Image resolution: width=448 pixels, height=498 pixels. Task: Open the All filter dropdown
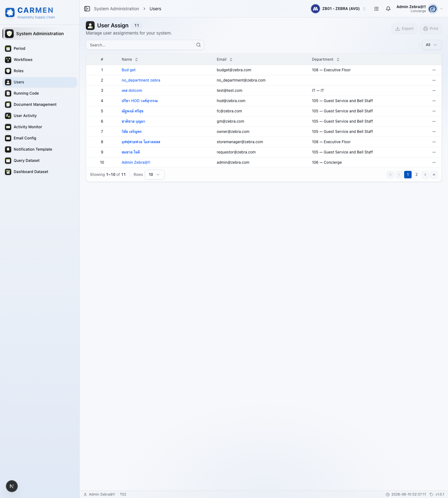[x=432, y=45]
